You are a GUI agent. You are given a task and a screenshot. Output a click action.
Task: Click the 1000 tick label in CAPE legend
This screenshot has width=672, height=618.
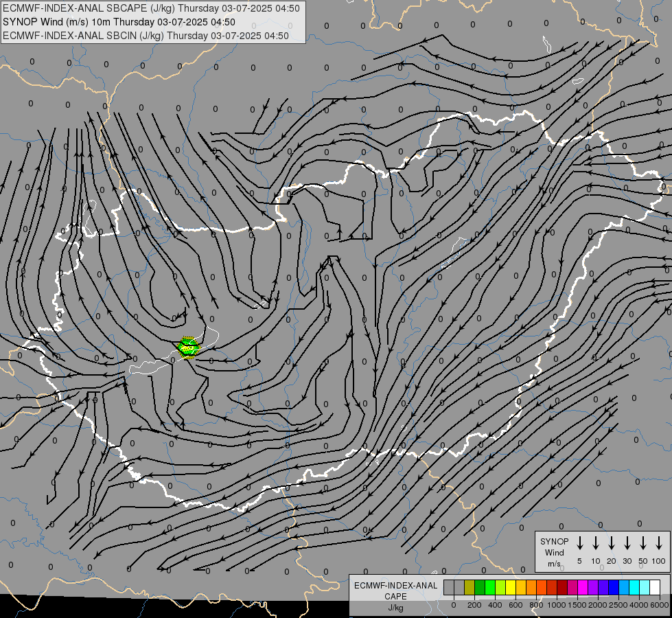coord(557,605)
